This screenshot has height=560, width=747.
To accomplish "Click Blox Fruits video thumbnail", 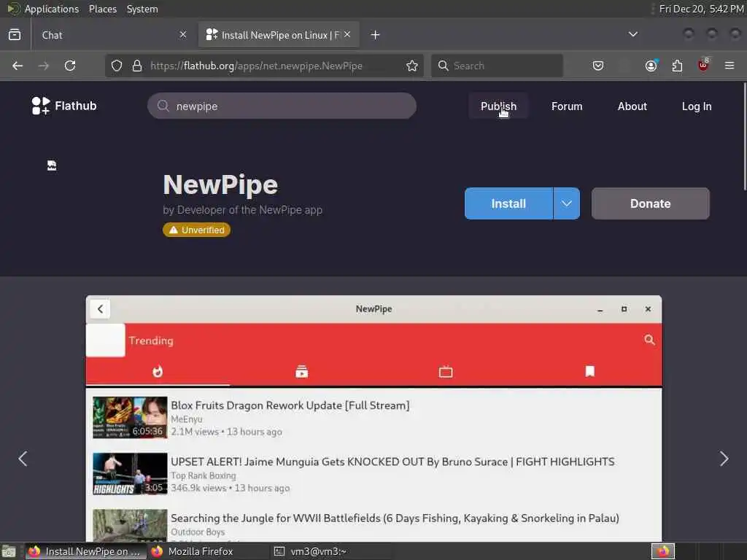I will 130,417.
